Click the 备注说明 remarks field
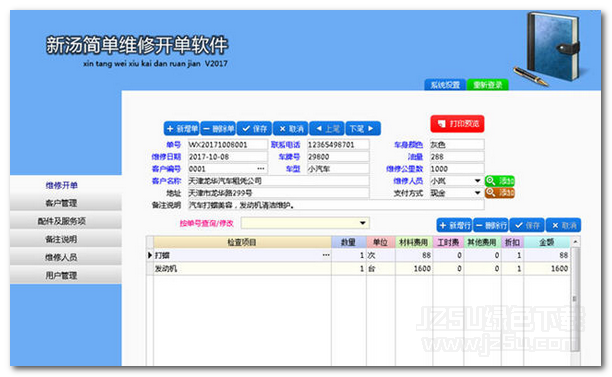The width and height of the screenshot is (612, 377). pos(336,205)
